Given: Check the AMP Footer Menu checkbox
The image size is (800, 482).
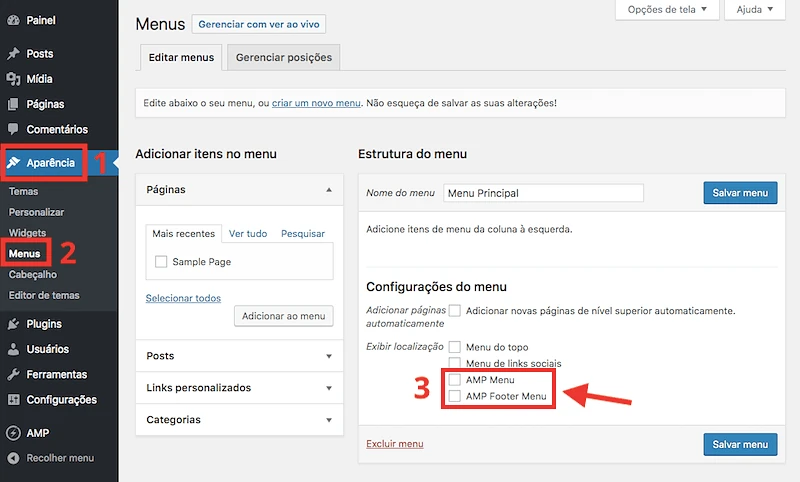Looking at the screenshot, I should point(455,396).
